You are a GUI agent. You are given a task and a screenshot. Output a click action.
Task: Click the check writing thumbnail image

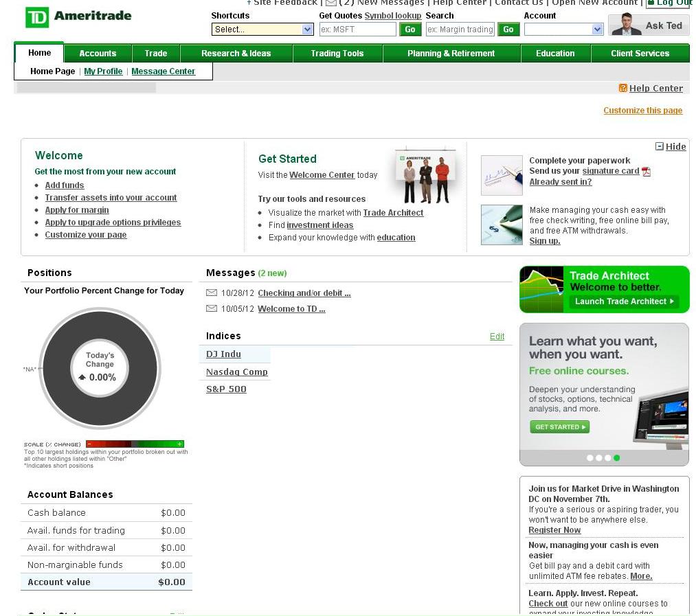tap(502, 225)
